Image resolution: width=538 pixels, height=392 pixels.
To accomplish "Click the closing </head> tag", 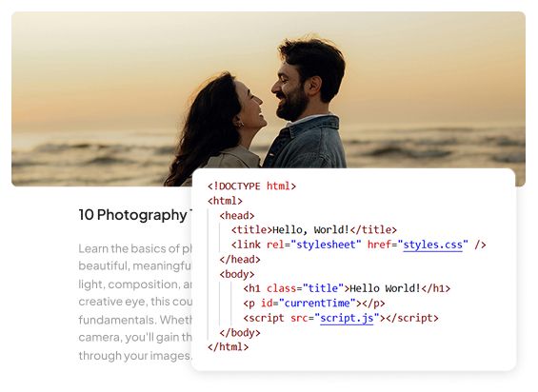I will pyautogui.click(x=240, y=260).
